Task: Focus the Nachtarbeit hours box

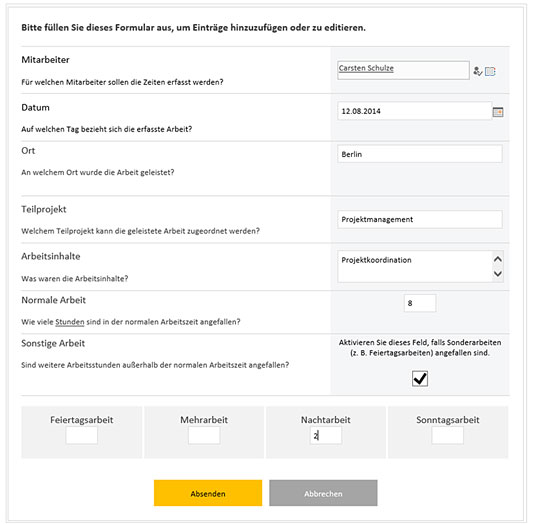Action: click(x=326, y=435)
